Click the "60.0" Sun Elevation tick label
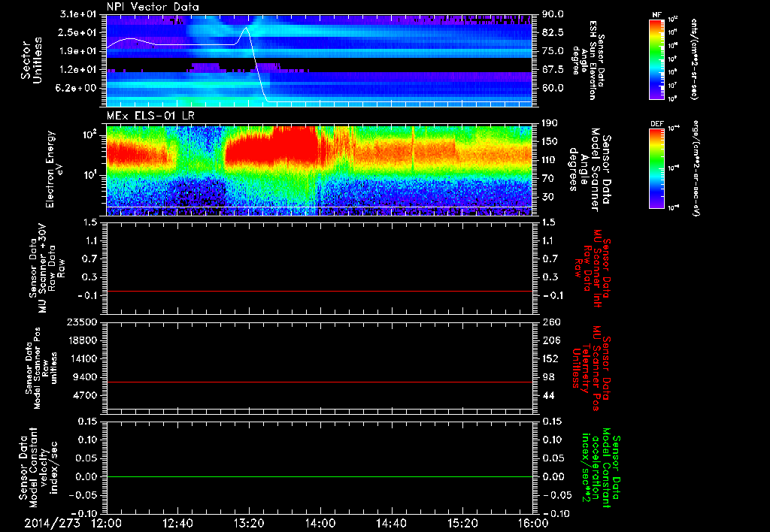The image size is (770, 532). click(x=553, y=89)
